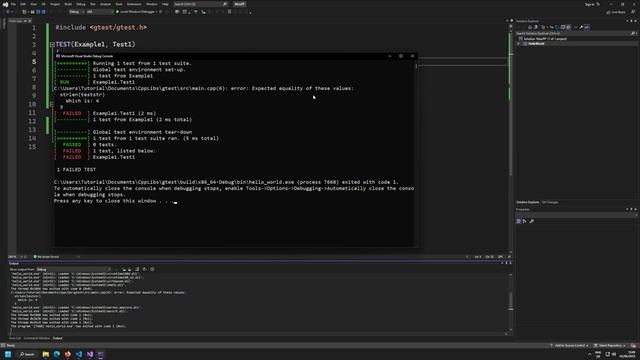This screenshot has width=640, height=360.
Task: Toggle Preview Selected Items in Solution Explorer
Action: click(587, 27)
